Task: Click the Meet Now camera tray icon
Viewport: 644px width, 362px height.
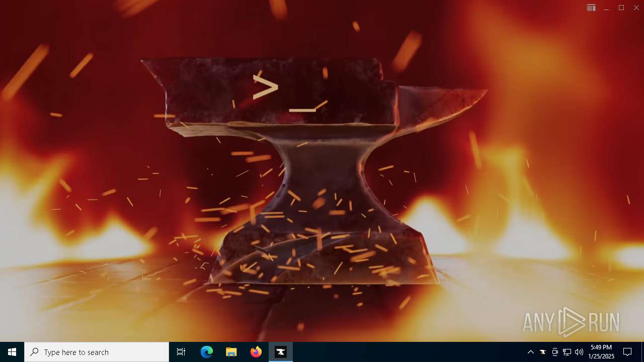Action: click(555, 352)
